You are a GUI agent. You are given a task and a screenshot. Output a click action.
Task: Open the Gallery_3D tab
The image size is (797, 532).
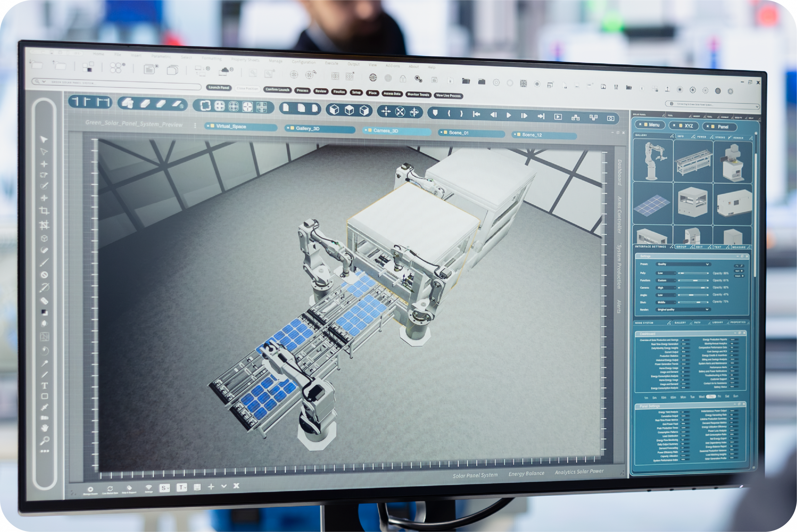click(307, 129)
